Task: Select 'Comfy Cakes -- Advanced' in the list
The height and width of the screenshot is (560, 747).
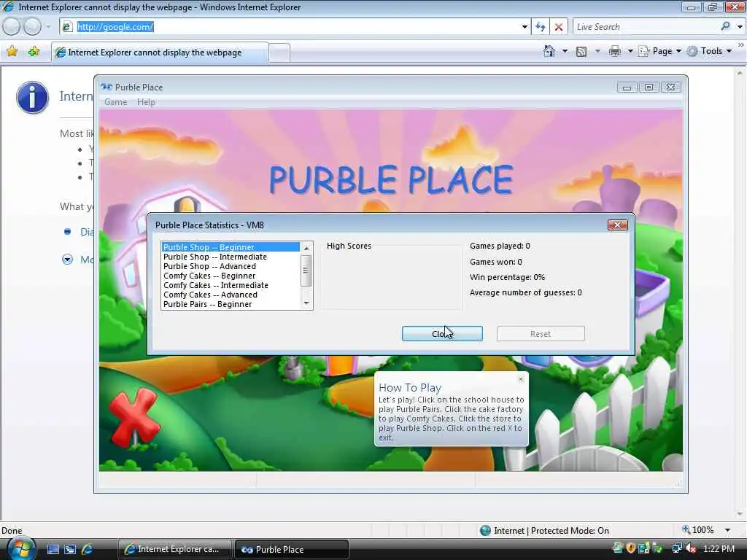Action: click(x=231, y=295)
